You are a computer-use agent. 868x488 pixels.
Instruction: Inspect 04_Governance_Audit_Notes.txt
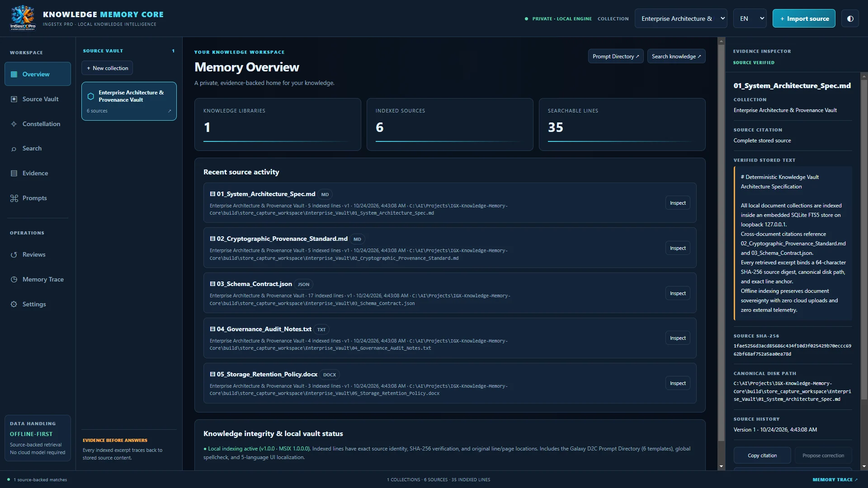point(678,338)
